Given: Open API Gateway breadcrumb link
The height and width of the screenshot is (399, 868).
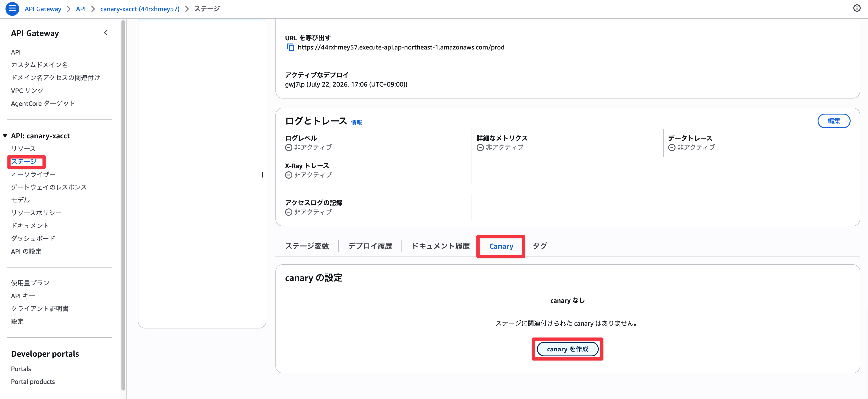Looking at the screenshot, I should 43,9.
